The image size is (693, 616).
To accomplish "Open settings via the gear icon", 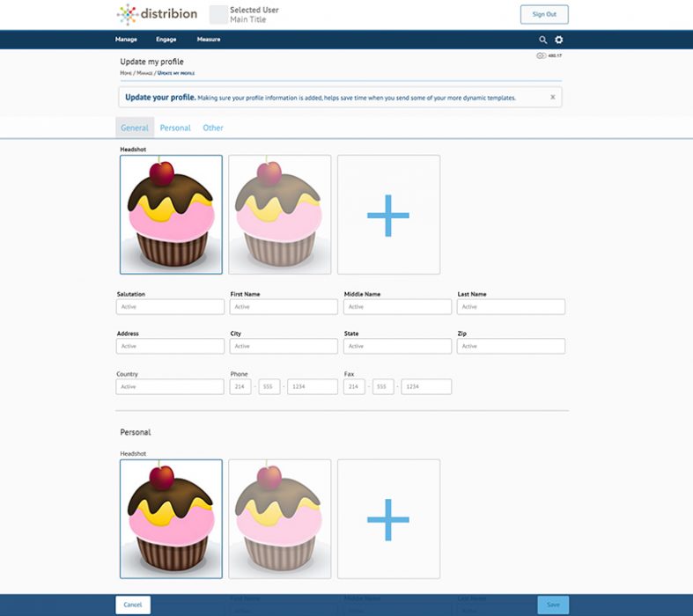I will click(x=559, y=40).
